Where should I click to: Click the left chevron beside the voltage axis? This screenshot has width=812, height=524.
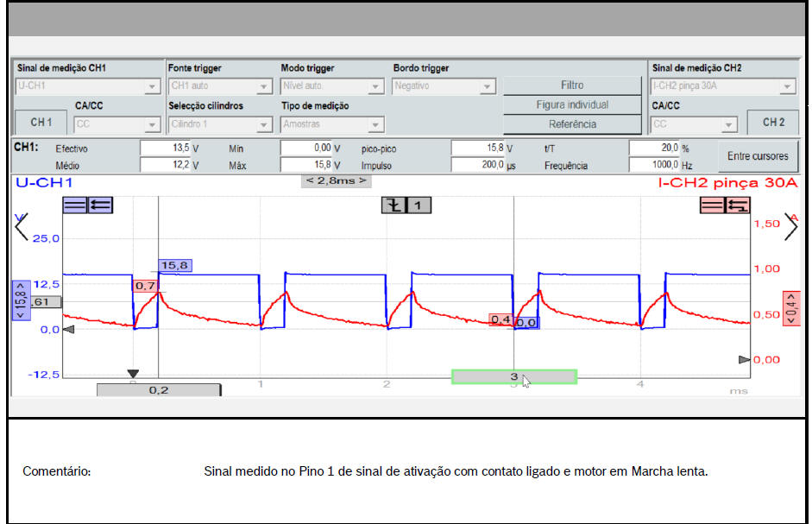(x=22, y=226)
